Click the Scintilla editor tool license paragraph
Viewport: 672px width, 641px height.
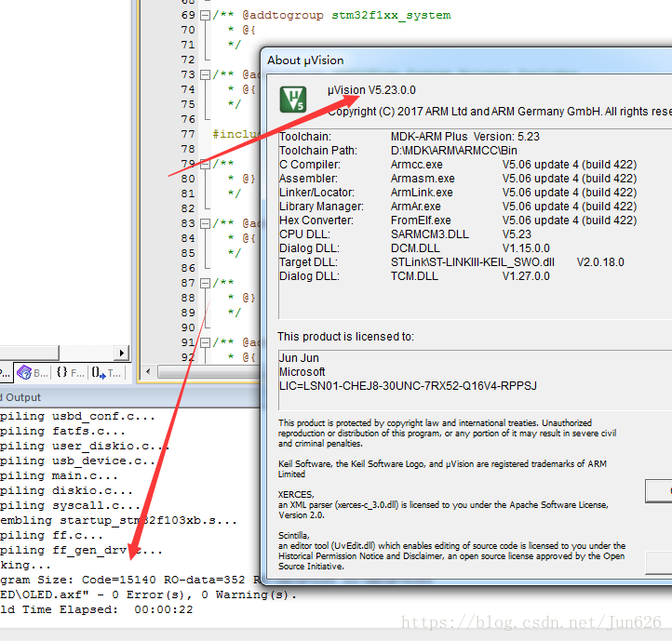pos(451,551)
